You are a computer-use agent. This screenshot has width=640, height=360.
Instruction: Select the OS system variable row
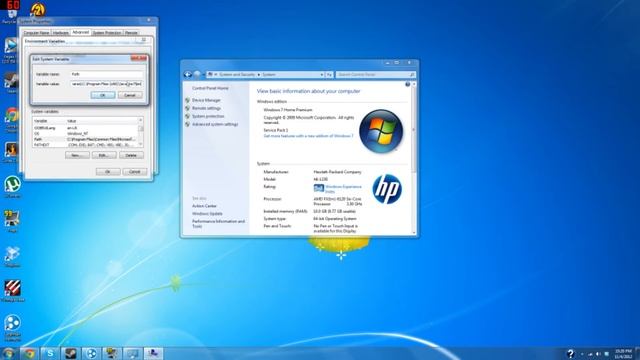[x=86, y=133]
